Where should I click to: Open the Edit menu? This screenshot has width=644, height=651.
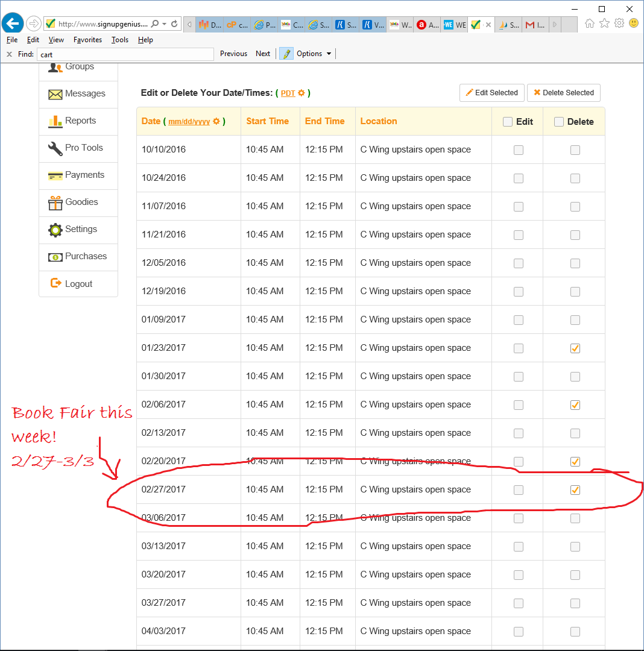click(33, 40)
